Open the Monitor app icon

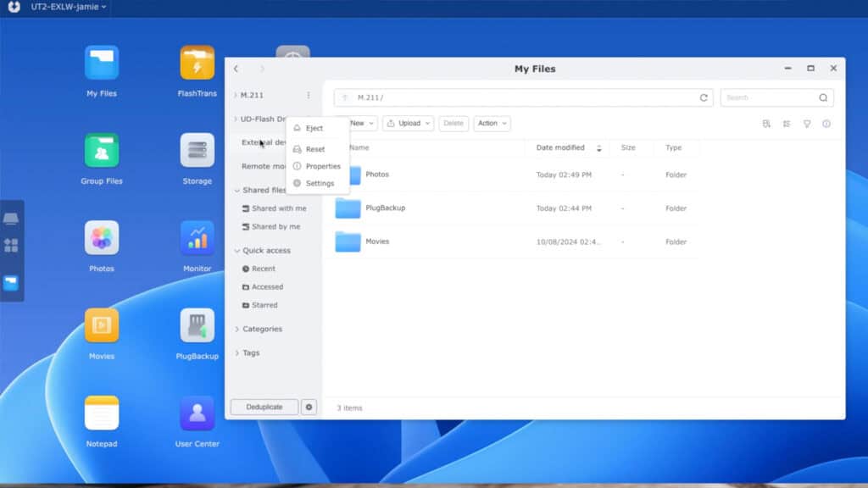[x=197, y=238]
